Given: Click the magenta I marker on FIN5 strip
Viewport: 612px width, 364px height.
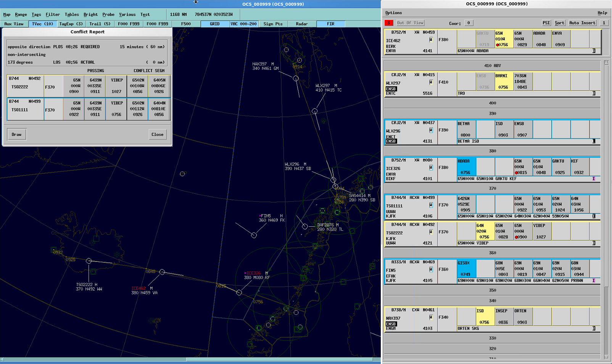Looking at the screenshot, I should 594,281.
